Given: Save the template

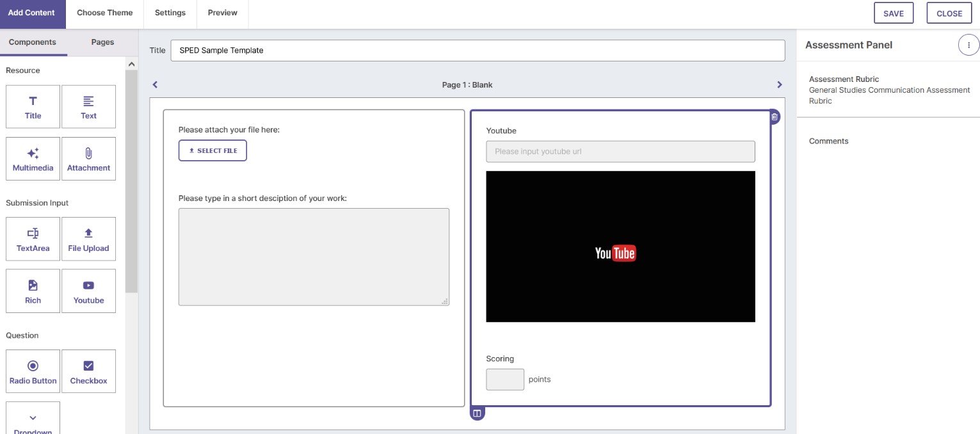Looking at the screenshot, I should tap(894, 13).
